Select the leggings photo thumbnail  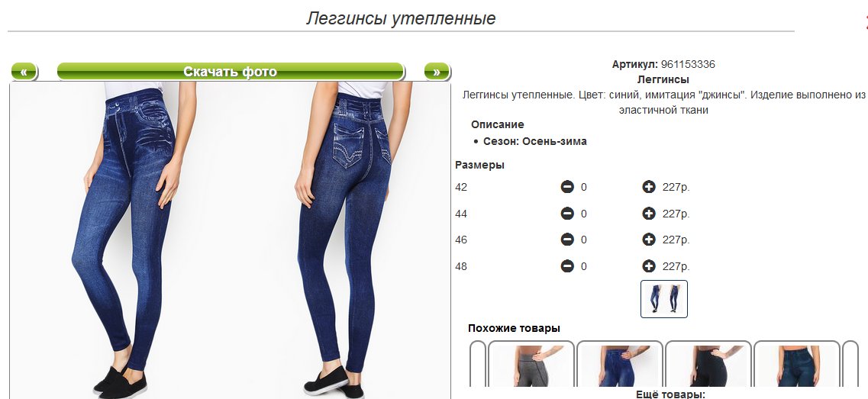664,299
